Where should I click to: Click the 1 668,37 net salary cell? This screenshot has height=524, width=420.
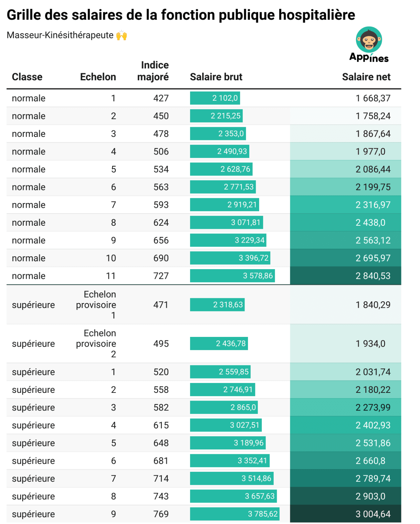(373, 98)
